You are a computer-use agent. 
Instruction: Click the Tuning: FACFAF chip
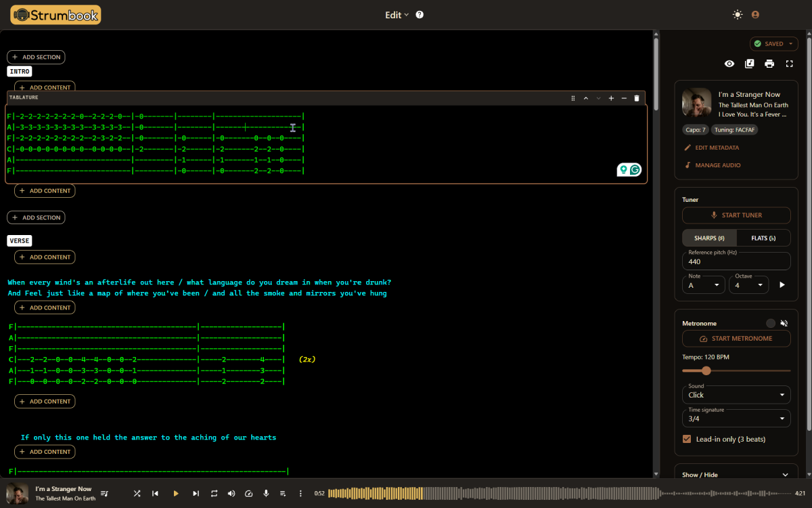click(736, 130)
